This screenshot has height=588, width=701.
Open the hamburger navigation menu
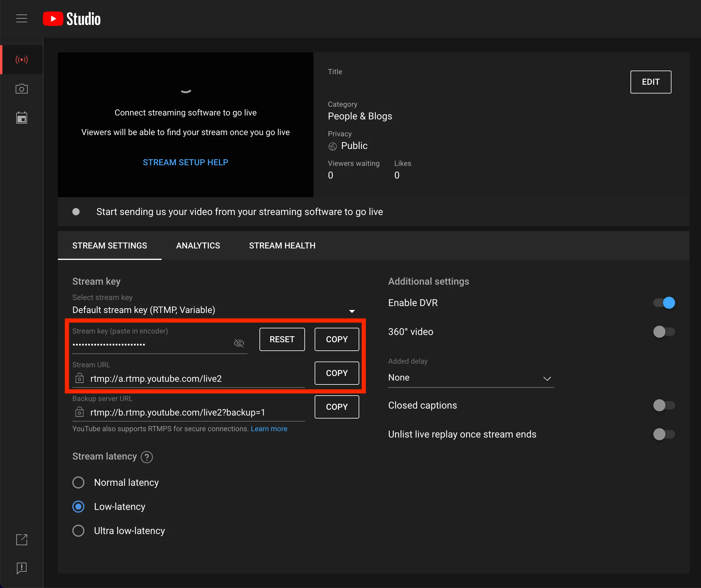[22, 18]
